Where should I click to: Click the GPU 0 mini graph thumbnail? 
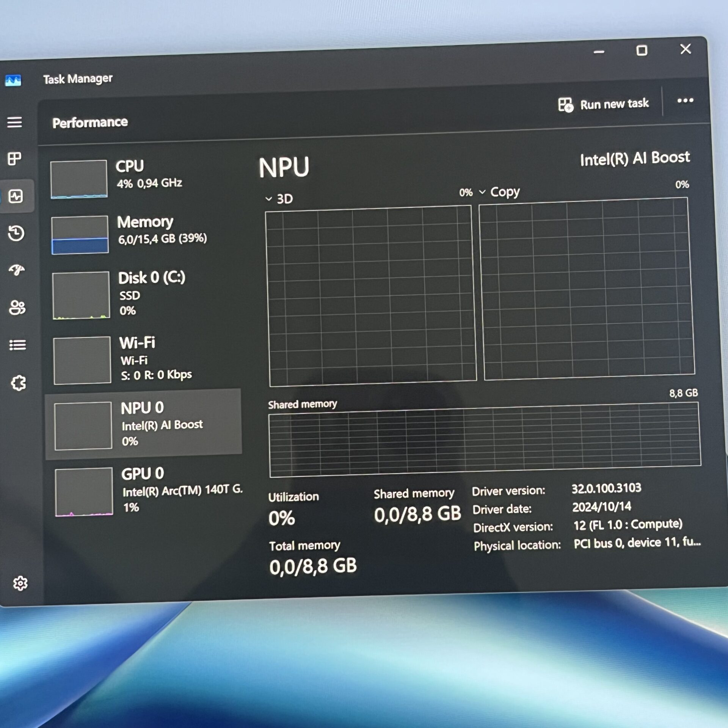click(x=84, y=492)
